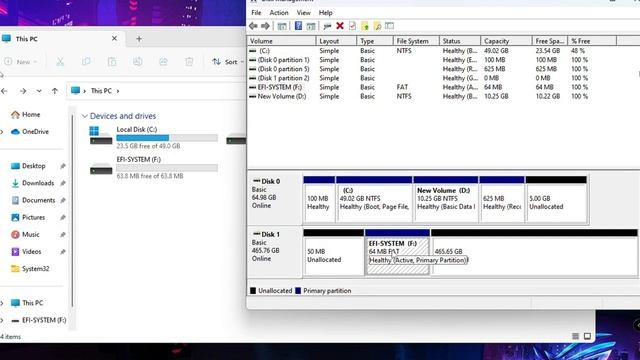The height and width of the screenshot is (360, 640).
Task: Open the View menu in Disk Management
Action: coord(303,13)
